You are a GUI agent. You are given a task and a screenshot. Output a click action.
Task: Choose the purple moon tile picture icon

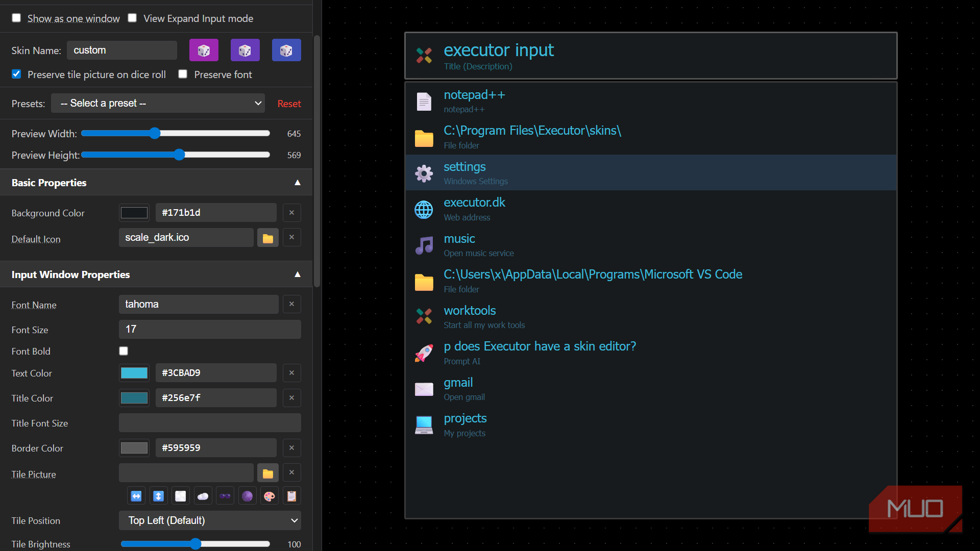(247, 496)
